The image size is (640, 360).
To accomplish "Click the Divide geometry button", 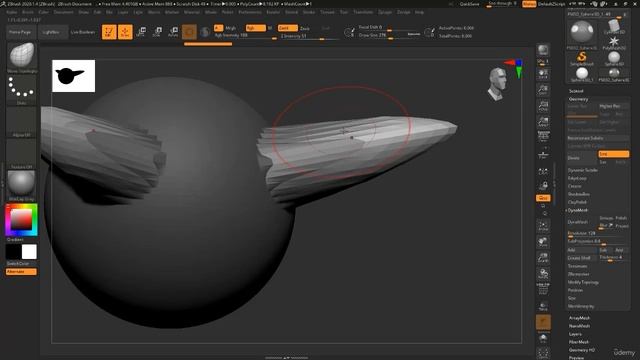I will (581, 158).
